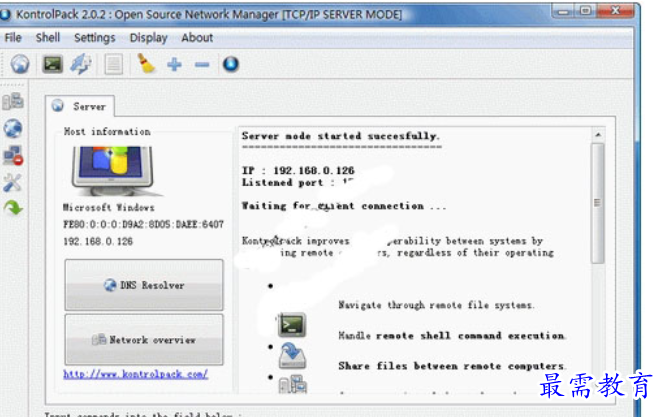Click the blue plus toolbar icon

point(174,65)
